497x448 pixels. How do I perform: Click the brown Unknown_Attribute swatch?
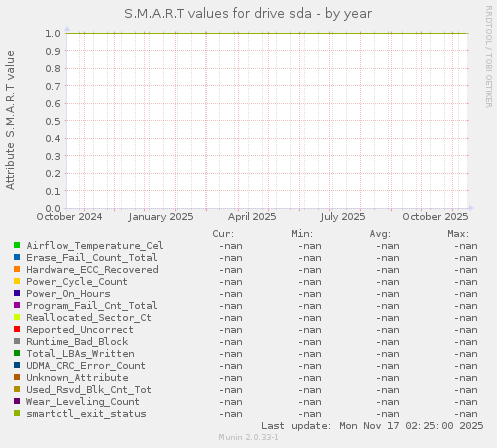coord(17,377)
